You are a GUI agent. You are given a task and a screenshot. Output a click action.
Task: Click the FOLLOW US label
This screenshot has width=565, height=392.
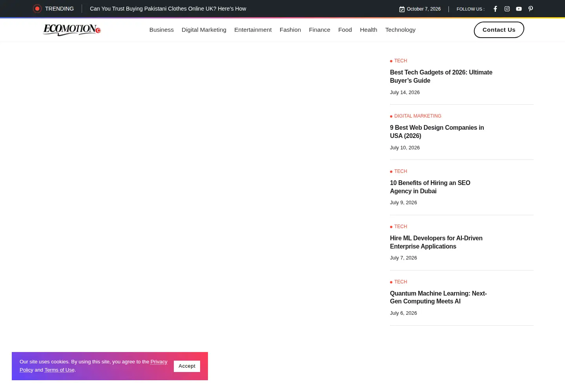pos(470,9)
